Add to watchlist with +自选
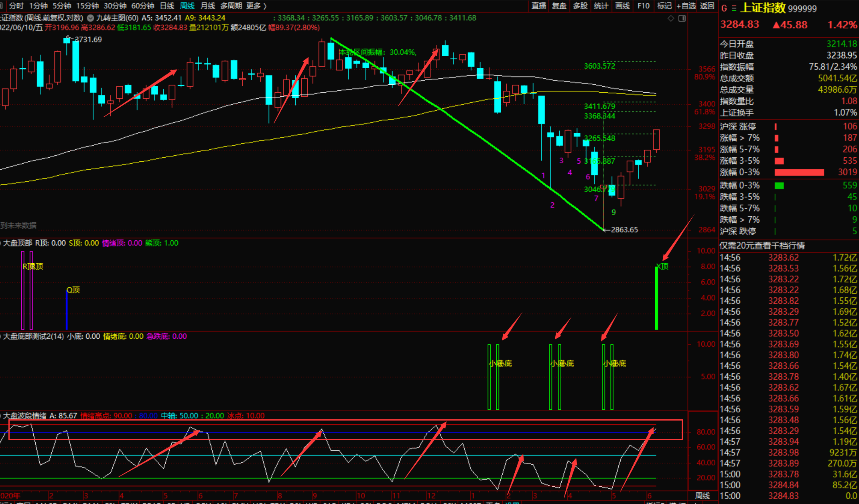Image resolution: width=859 pixels, height=504 pixels. pos(686,6)
